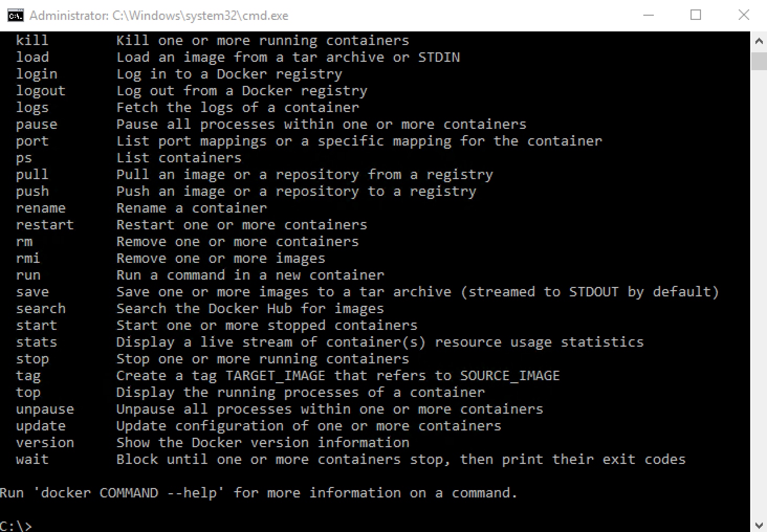Click the 'unpause' command name
Image resolution: width=767 pixels, height=532 pixels.
click(45, 409)
